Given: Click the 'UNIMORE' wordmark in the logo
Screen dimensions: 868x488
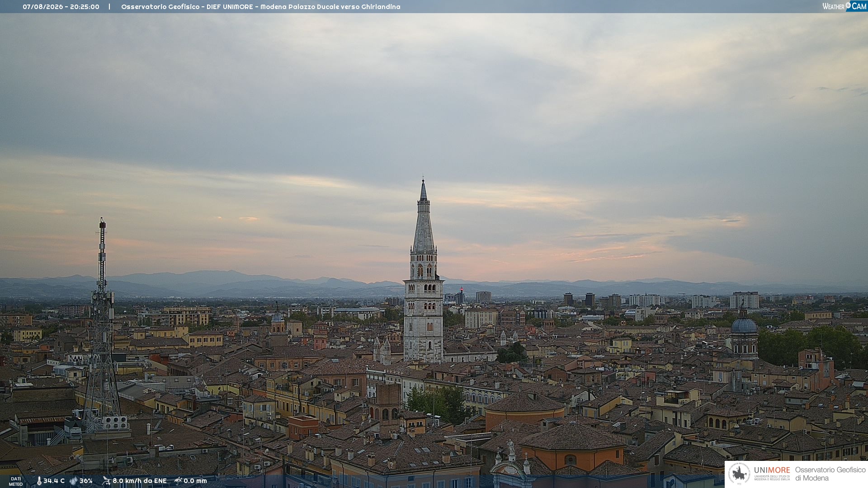Looking at the screenshot, I should pyautogui.click(x=772, y=470).
